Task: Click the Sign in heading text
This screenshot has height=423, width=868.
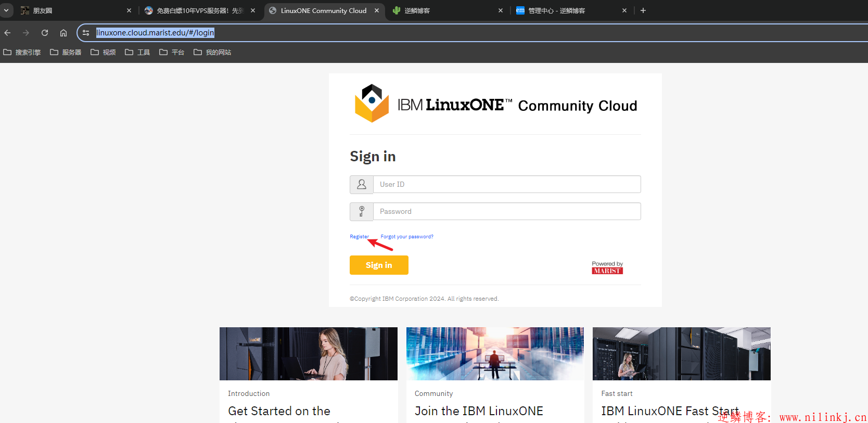Action: (x=373, y=157)
